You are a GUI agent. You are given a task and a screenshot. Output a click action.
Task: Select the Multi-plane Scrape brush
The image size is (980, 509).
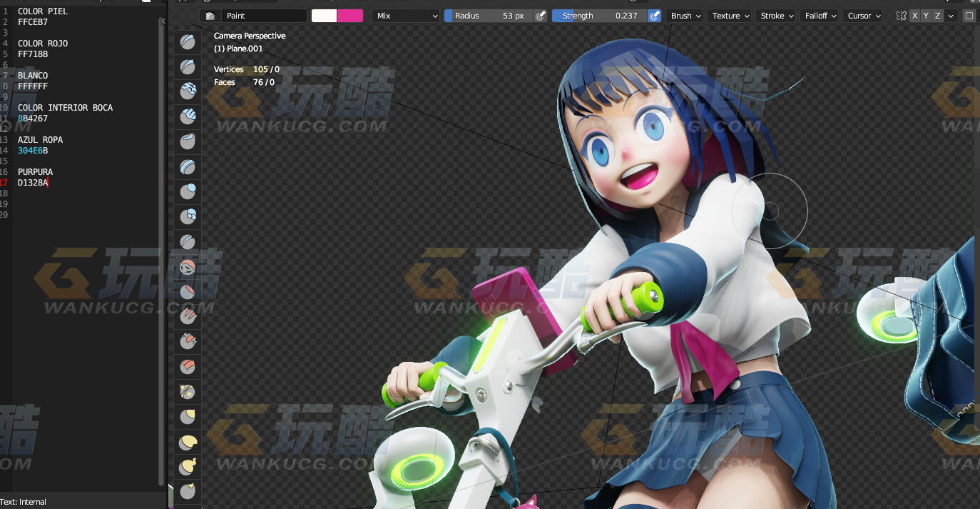pyautogui.click(x=188, y=366)
